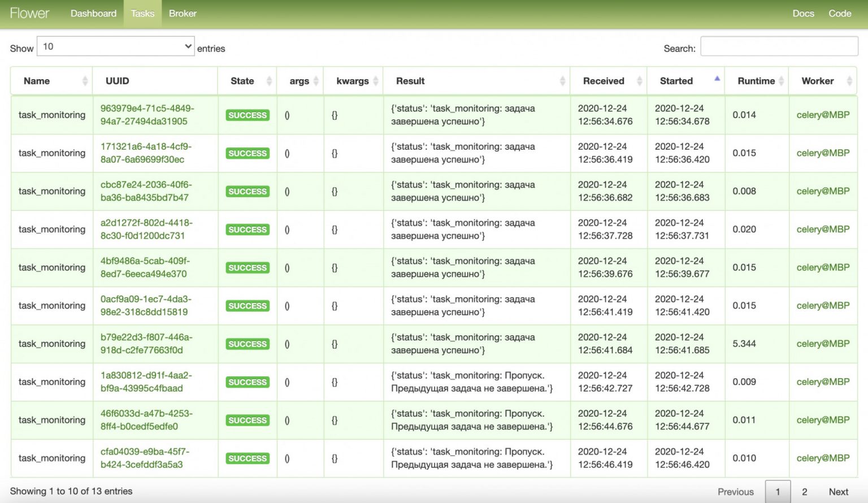The height and width of the screenshot is (503, 868).
Task: Click the args column sort icon
Action: (316, 81)
